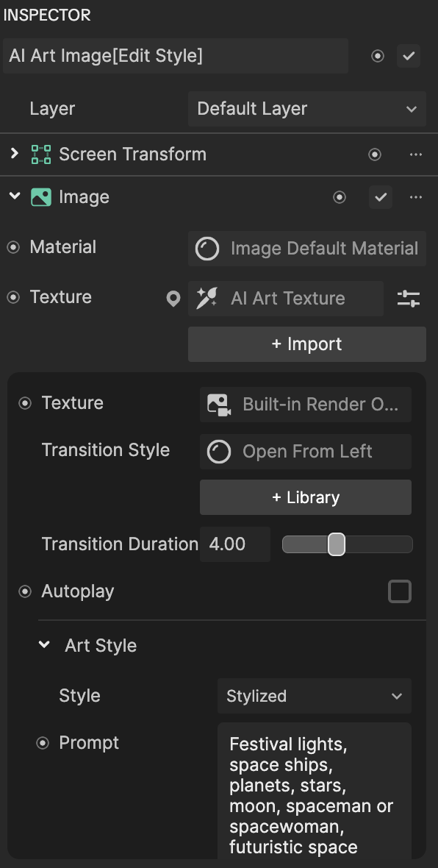
Task: Click the Built-in Render Output camera icon
Action: pos(219,405)
